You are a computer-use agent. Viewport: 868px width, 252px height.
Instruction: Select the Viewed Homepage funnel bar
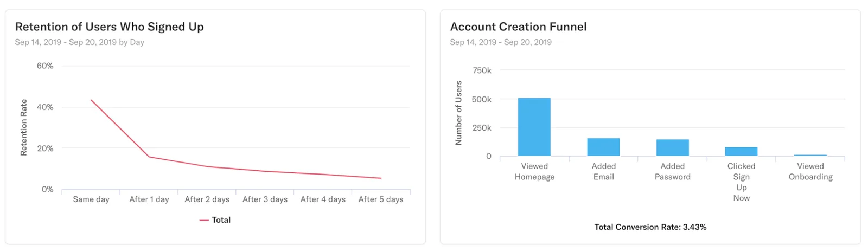pyautogui.click(x=534, y=127)
